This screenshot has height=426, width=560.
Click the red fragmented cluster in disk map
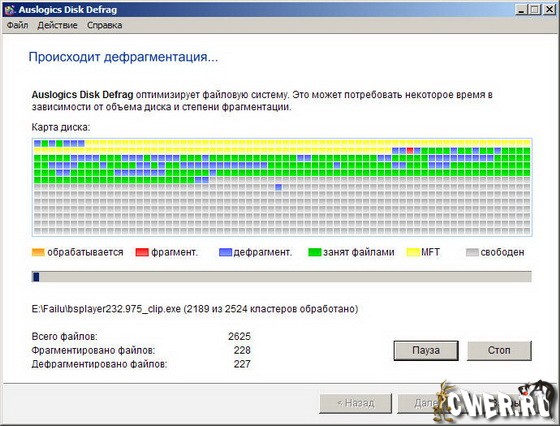coord(410,151)
